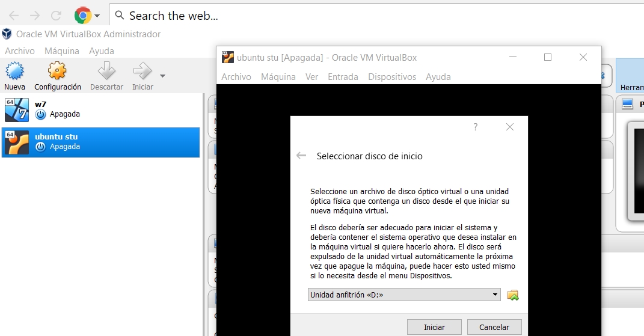Screen dimensions: 644x336
Task: Click the Chrome browser icon
Action: pyautogui.click(x=82, y=16)
